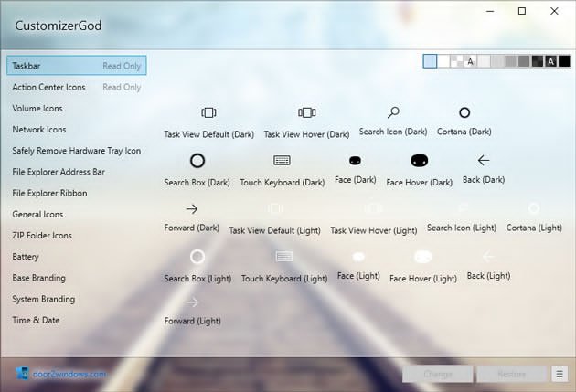The image size is (576, 392).
Task: Click the Change button
Action: (x=438, y=374)
